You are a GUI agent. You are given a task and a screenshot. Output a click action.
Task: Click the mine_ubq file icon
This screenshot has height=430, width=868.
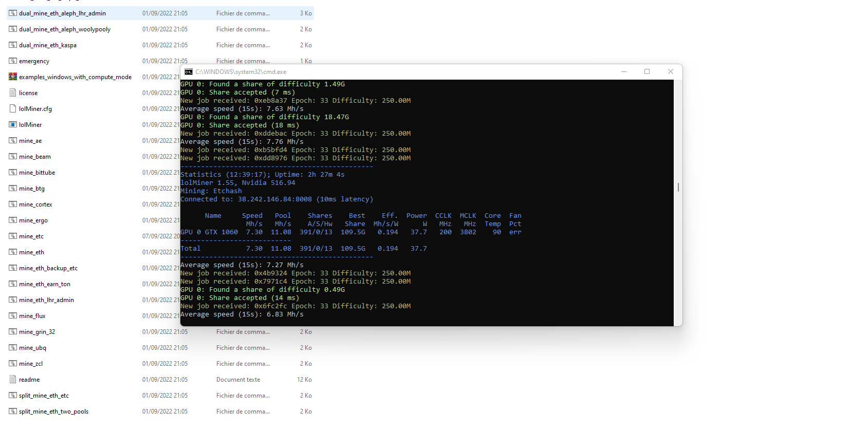point(13,348)
